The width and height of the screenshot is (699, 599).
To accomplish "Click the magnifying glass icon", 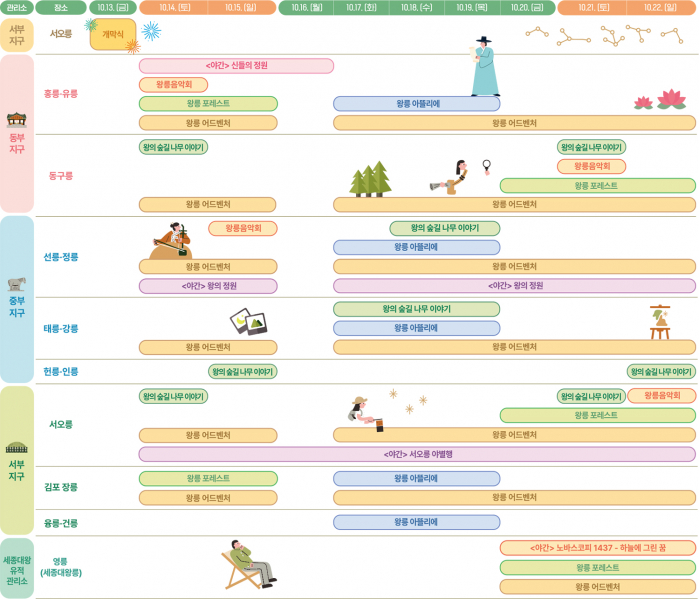I will coord(487,165).
